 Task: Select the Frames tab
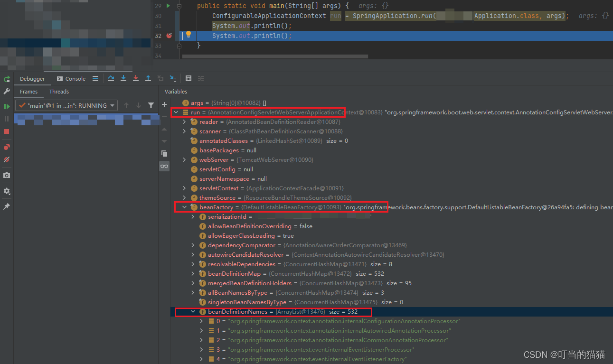28,92
